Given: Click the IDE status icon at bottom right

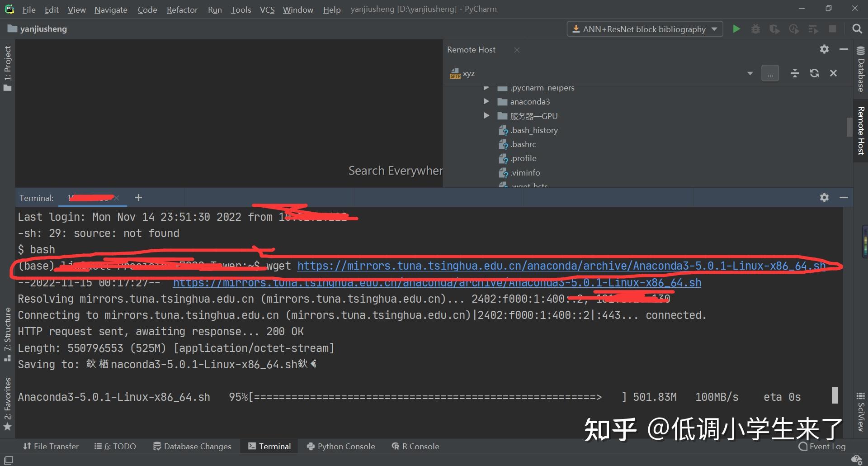Looking at the screenshot, I should [856, 460].
